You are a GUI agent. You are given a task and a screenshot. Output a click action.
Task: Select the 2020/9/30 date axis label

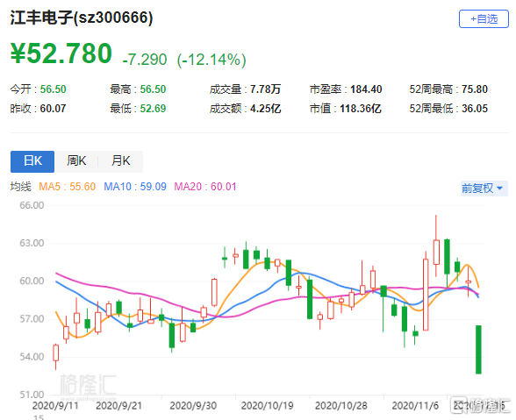coord(193,405)
